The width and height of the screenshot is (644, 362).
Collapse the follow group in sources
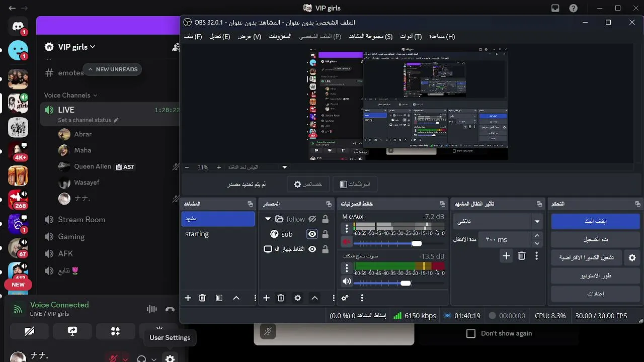click(x=268, y=219)
